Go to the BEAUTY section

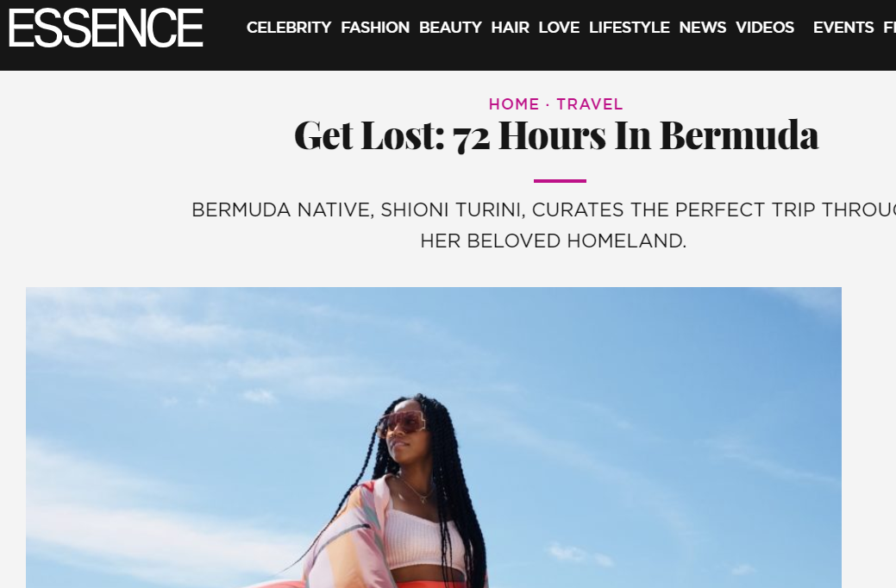coord(450,28)
